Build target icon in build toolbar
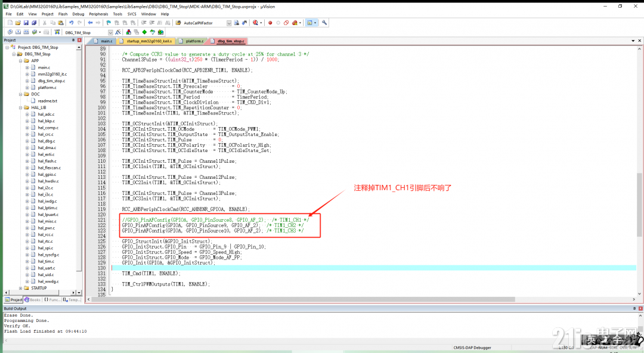This screenshot has height=353, width=644. coord(18,32)
